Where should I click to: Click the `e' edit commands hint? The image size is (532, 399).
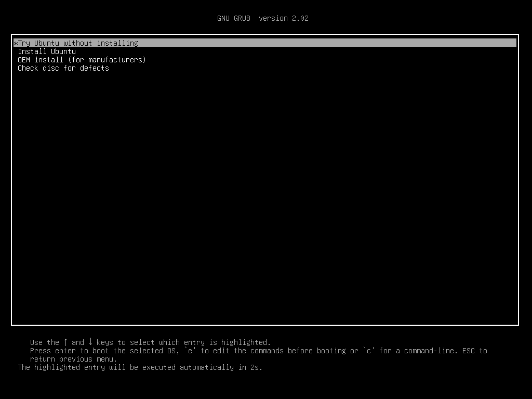click(x=190, y=351)
